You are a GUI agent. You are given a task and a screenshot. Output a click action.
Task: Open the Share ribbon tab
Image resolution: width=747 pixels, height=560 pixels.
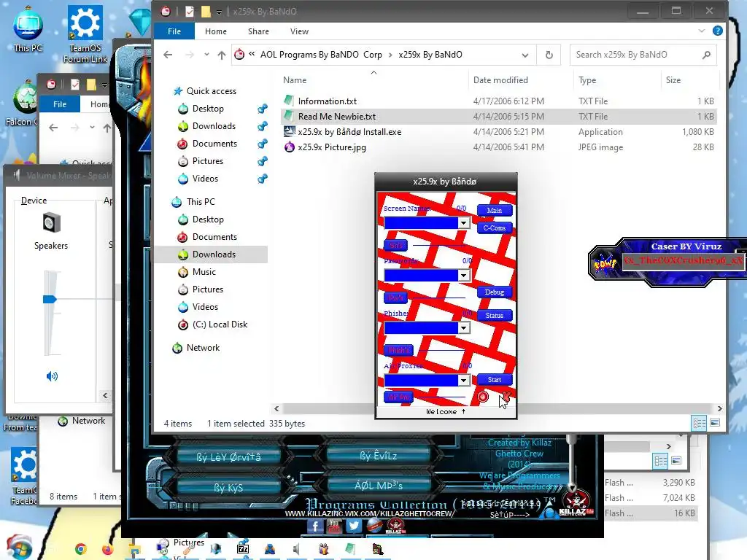[x=258, y=31]
